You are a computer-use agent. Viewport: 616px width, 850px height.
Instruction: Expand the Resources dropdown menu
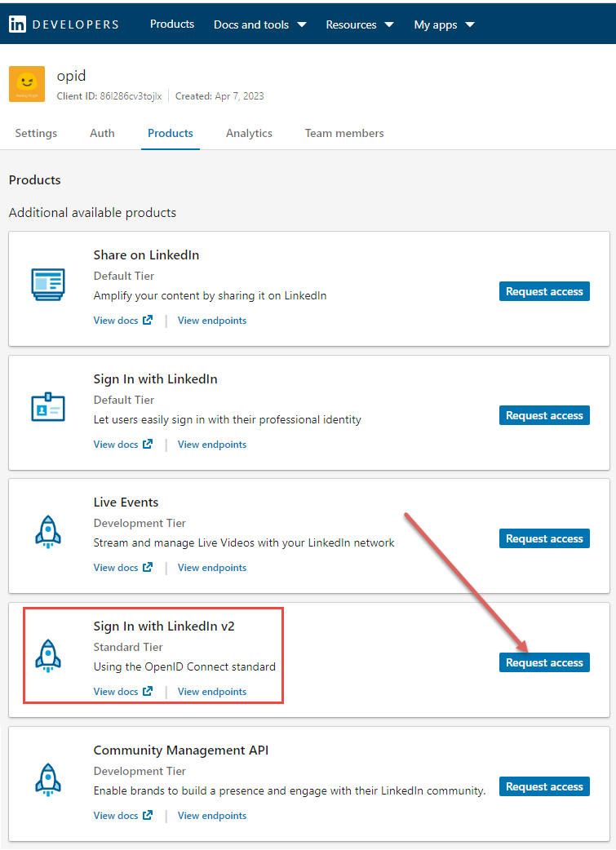(x=360, y=24)
